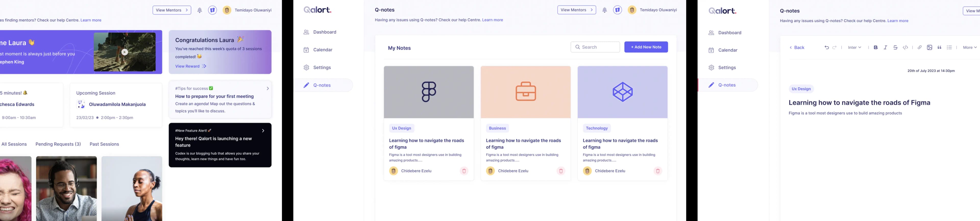This screenshot has width=980, height=221.
Task: Apply italic formatting in the note editor
Action: (885, 48)
